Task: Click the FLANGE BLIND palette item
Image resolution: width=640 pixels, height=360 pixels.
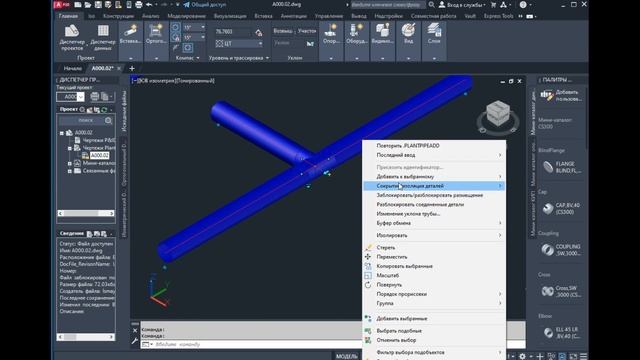Action: point(561,167)
